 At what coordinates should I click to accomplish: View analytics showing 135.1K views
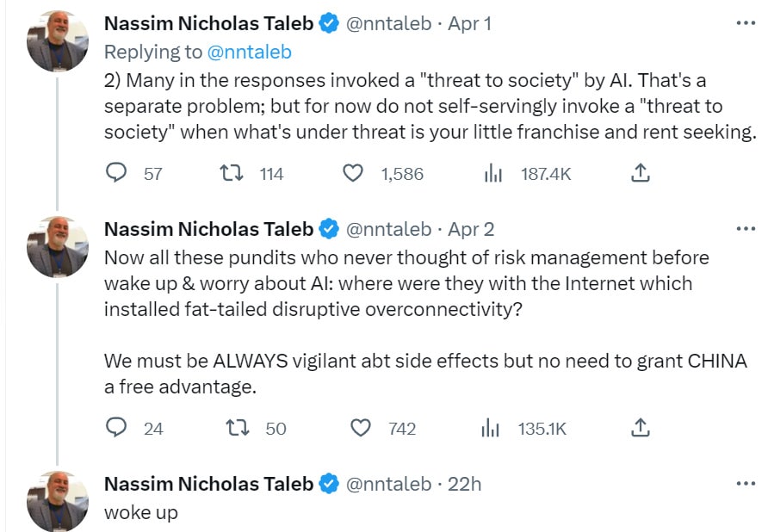(491, 428)
